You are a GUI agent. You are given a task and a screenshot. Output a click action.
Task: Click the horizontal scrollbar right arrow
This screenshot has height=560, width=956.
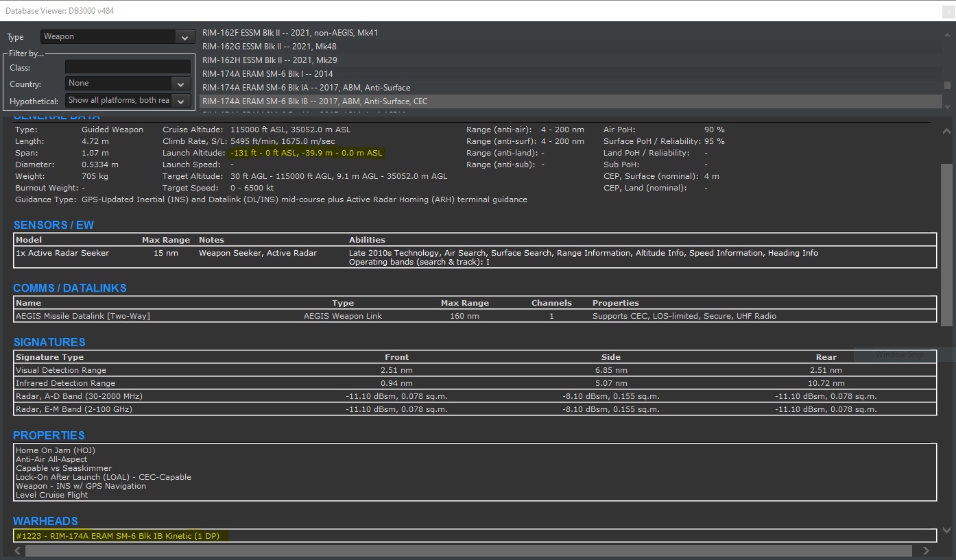coord(926,550)
